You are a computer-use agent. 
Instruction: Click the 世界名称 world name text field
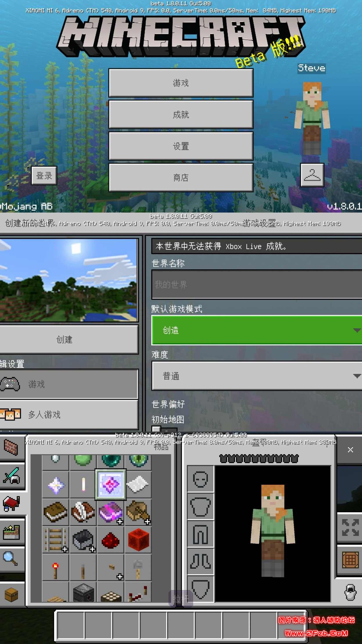click(x=257, y=285)
